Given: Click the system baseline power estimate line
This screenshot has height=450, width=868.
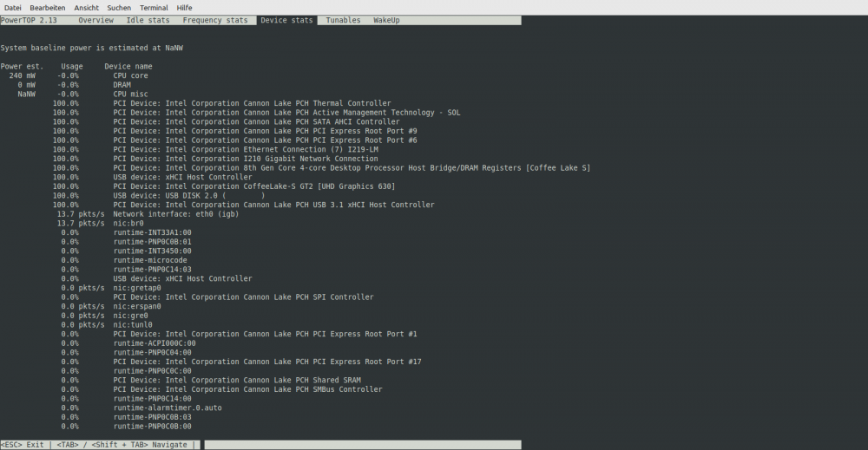Looking at the screenshot, I should (x=92, y=48).
